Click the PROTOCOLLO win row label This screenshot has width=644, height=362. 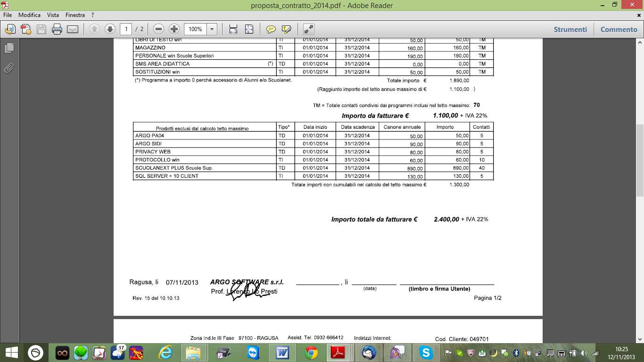(157, 160)
